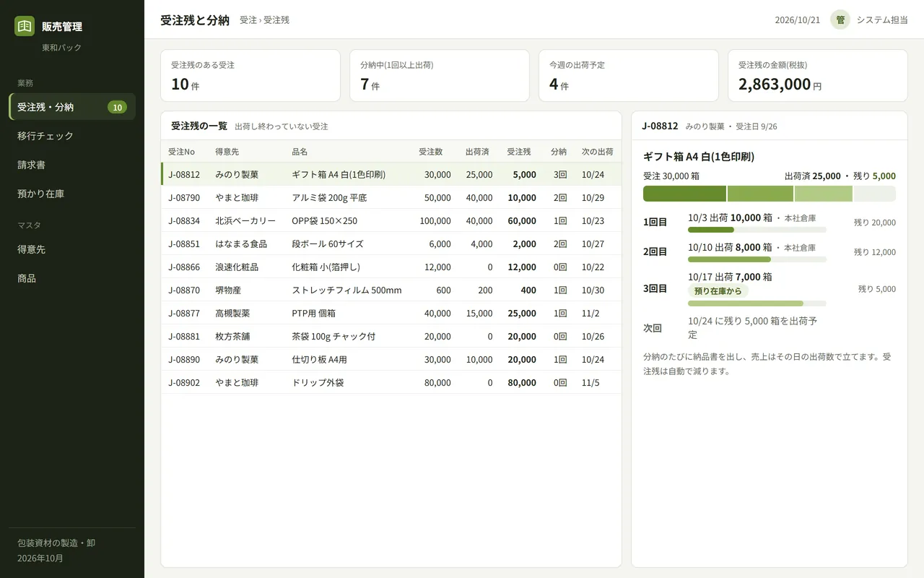This screenshot has width=924, height=578.
Task: Click the 3回目 shipment progress bar
Action: point(757,303)
